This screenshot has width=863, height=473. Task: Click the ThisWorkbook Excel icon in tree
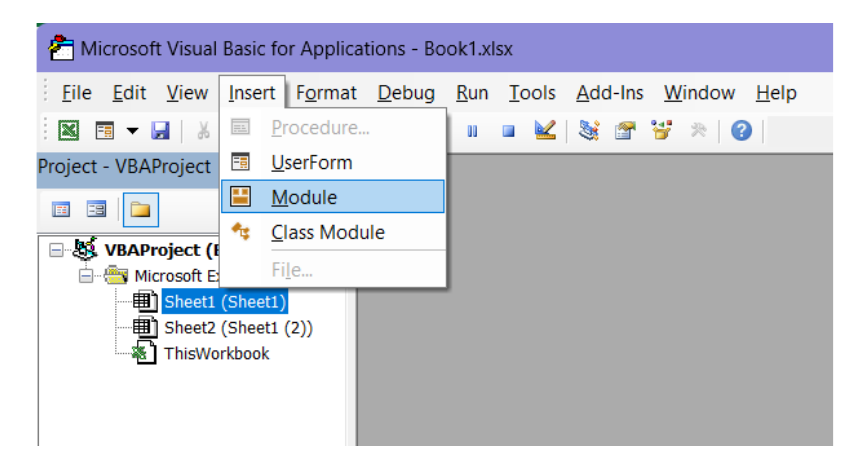point(145,353)
